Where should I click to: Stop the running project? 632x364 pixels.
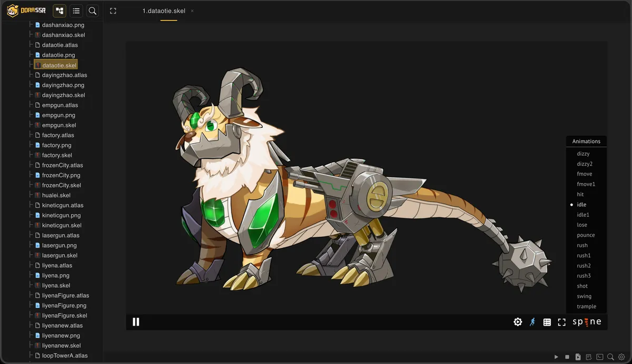[x=567, y=357]
